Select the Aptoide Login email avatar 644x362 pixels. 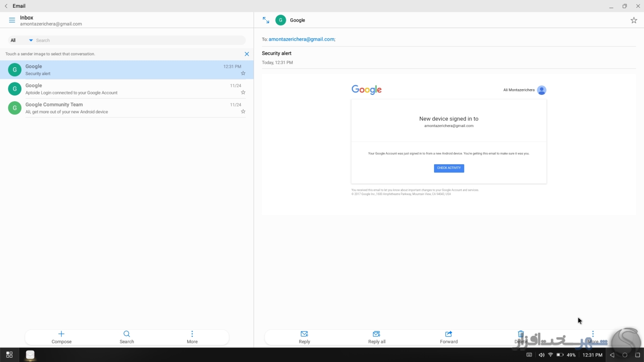coord(15,89)
